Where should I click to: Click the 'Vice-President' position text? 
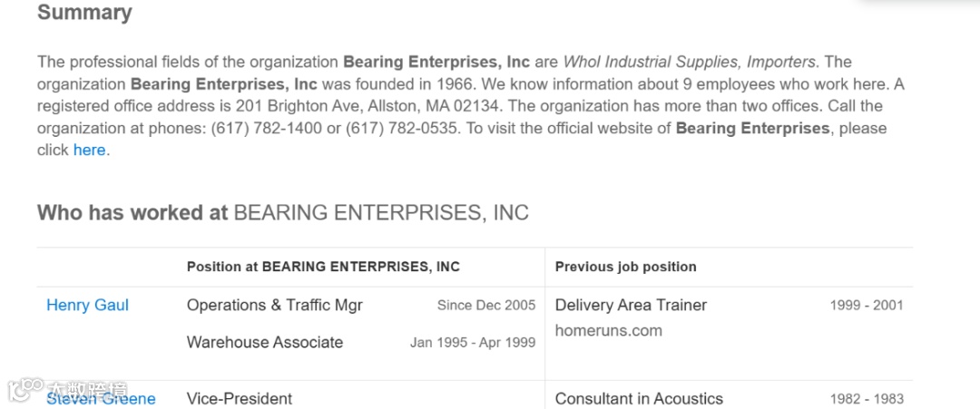pyautogui.click(x=240, y=399)
